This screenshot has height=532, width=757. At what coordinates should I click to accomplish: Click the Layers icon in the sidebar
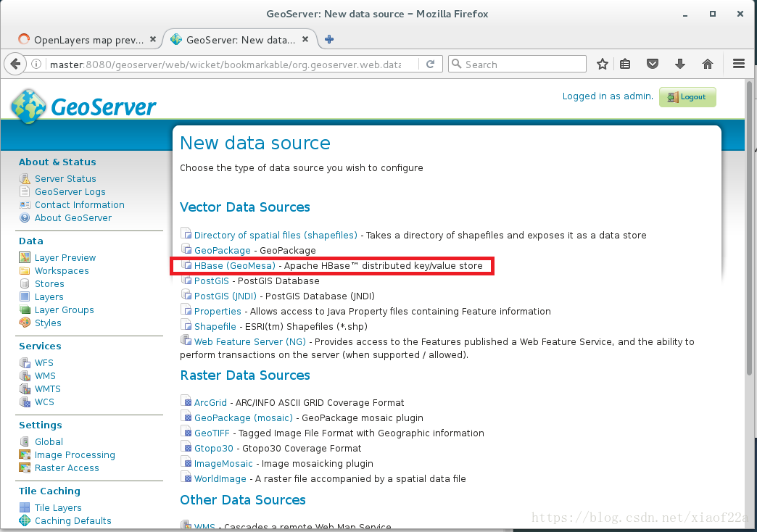25,296
